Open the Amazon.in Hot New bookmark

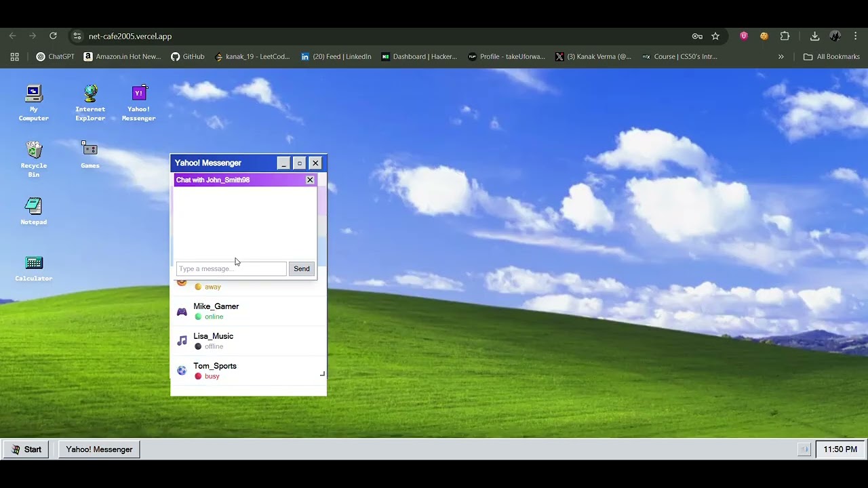pyautogui.click(x=122, y=57)
